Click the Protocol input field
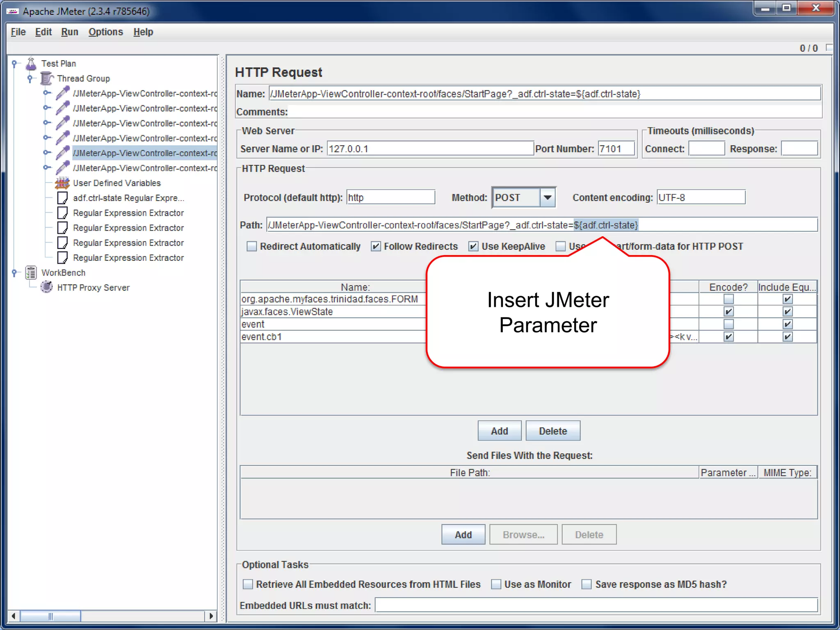Image resolution: width=840 pixels, height=630 pixels. pyautogui.click(x=390, y=197)
